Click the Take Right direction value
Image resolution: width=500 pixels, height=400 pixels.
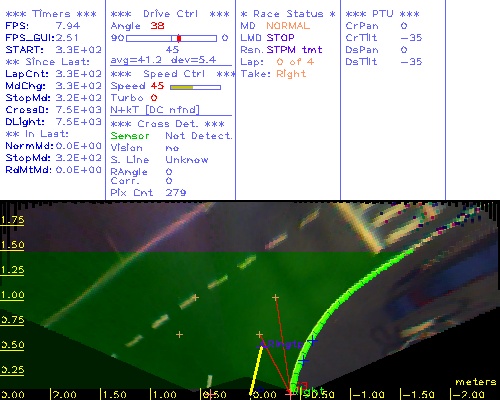tap(291, 74)
